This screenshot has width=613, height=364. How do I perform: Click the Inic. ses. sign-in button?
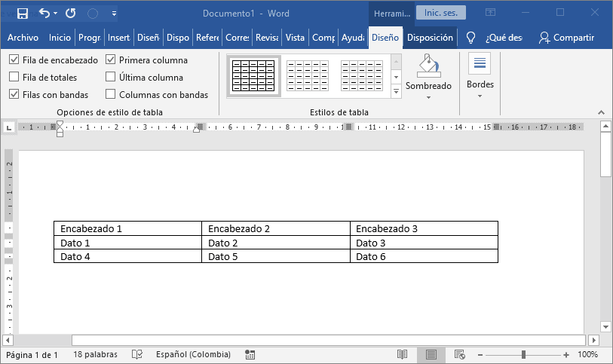point(441,13)
